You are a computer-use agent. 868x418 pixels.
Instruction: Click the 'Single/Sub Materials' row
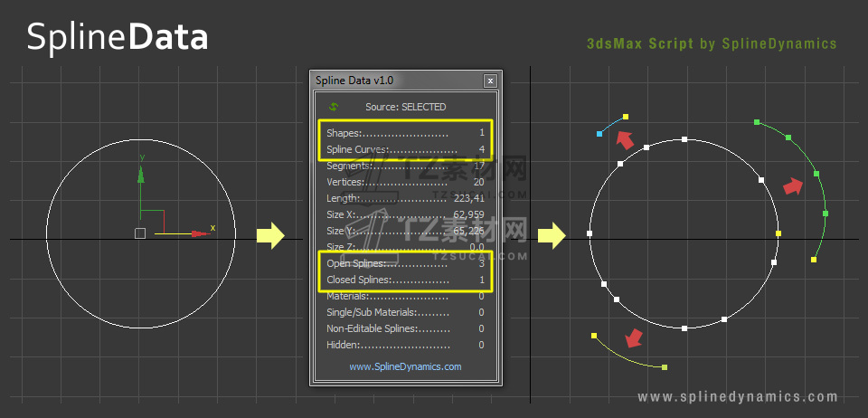[x=405, y=312]
